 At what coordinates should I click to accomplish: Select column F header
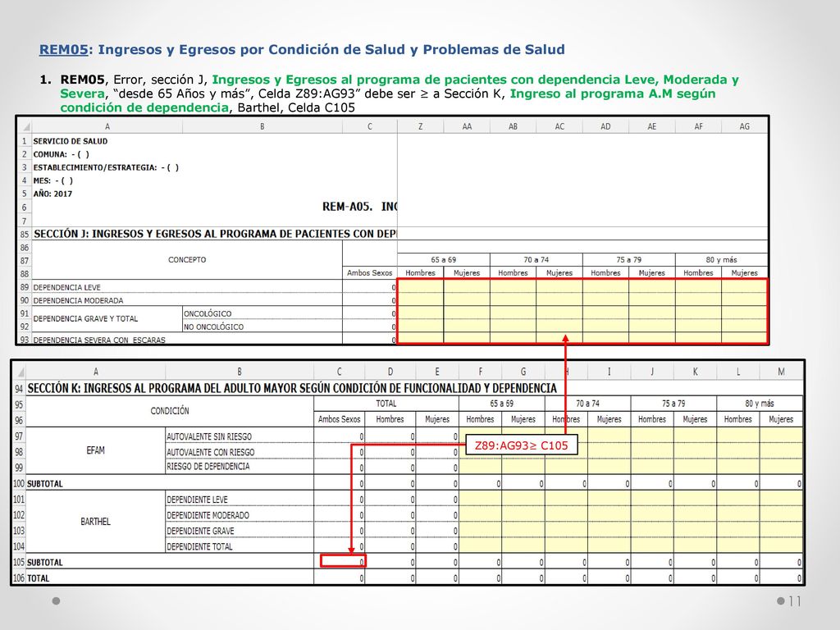[x=481, y=372]
